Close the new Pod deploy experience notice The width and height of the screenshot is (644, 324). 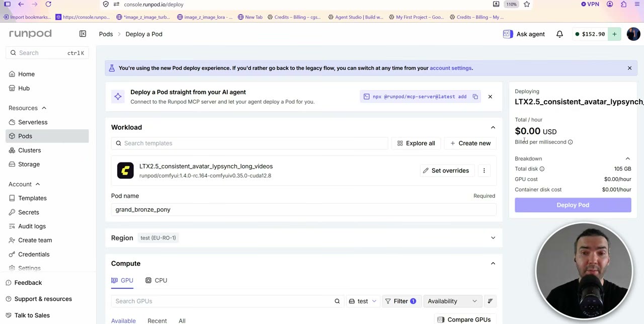(x=629, y=68)
